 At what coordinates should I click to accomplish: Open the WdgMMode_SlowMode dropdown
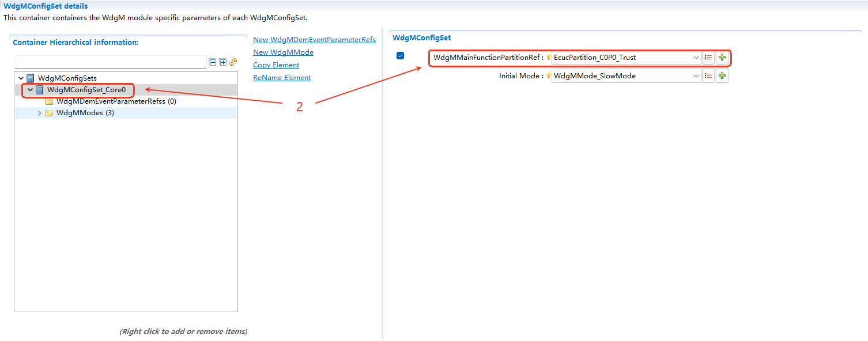point(696,75)
